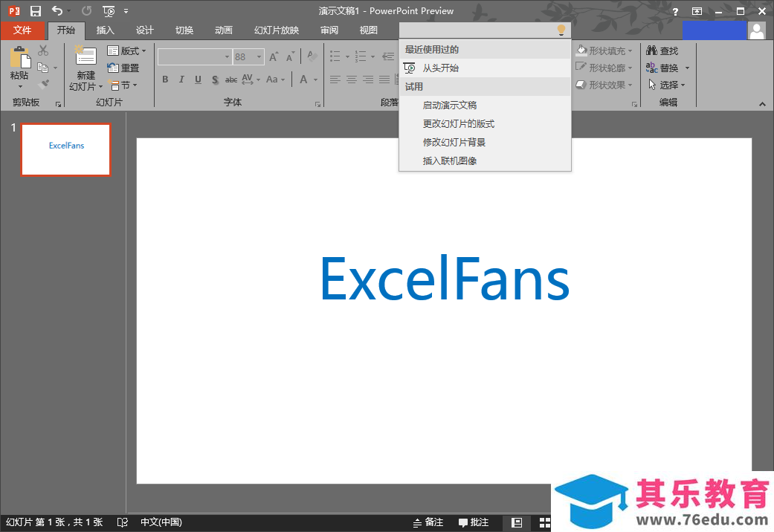Switch to the 审阅 Review tab
The width and height of the screenshot is (774, 532).
click(329, 30)
